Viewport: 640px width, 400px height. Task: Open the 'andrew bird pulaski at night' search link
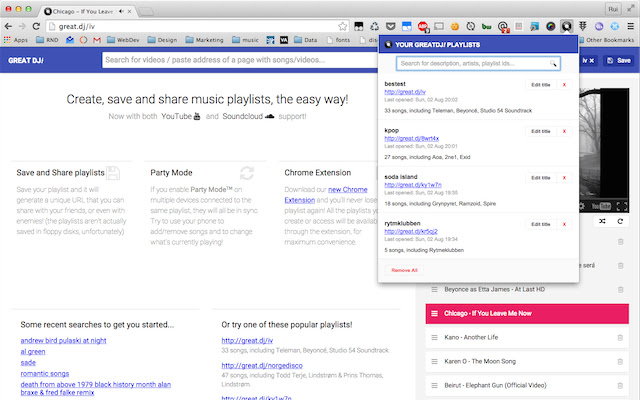(63, 340)
